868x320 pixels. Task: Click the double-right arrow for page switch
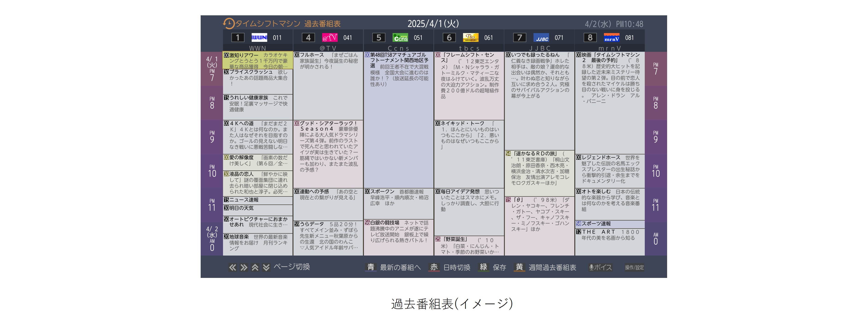coord(244,267)
